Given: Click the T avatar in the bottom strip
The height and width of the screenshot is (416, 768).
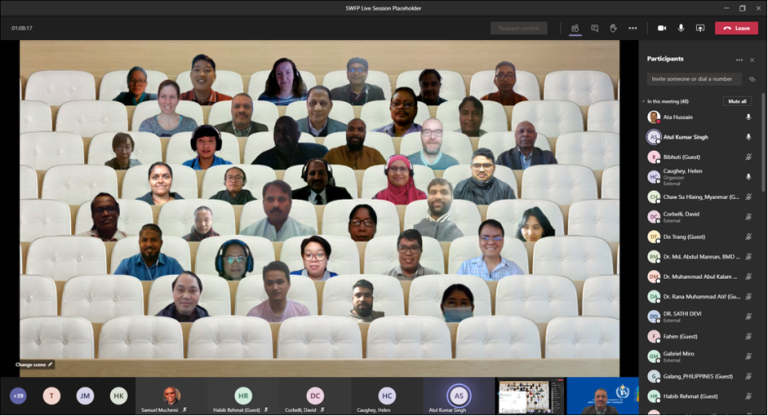Looking at the screenshot, I should (x=51, y=396).
